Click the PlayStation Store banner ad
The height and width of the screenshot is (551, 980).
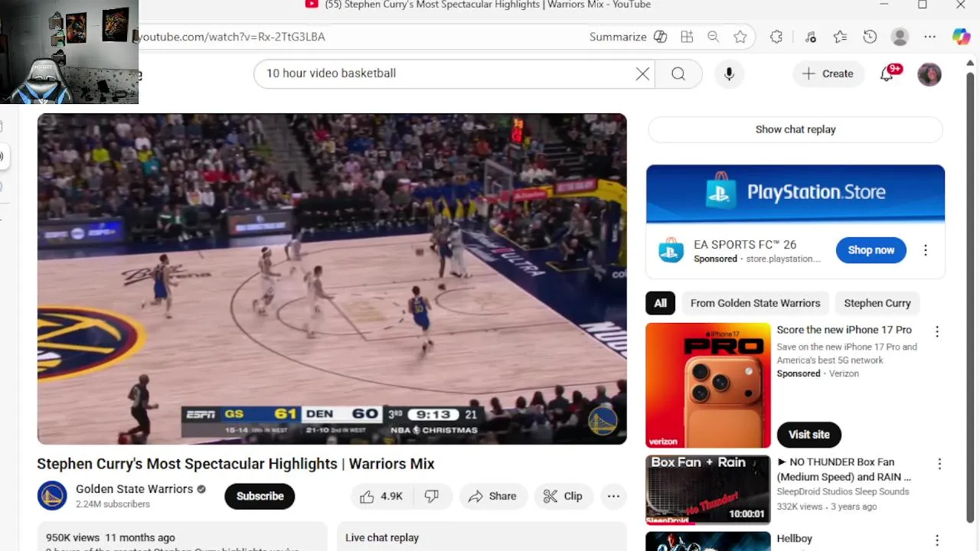(x=795, y=194)
